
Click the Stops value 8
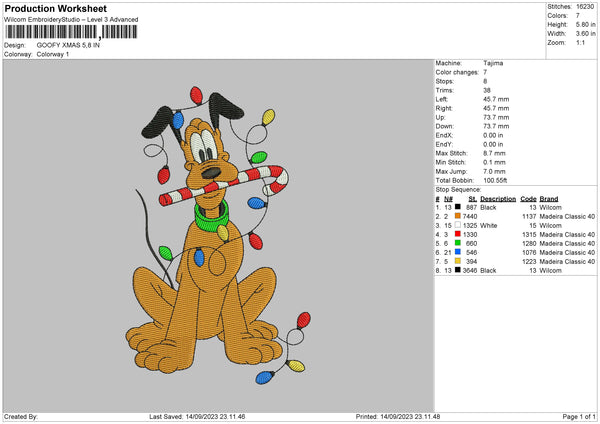pyautogui.click(x=485, y=81)
